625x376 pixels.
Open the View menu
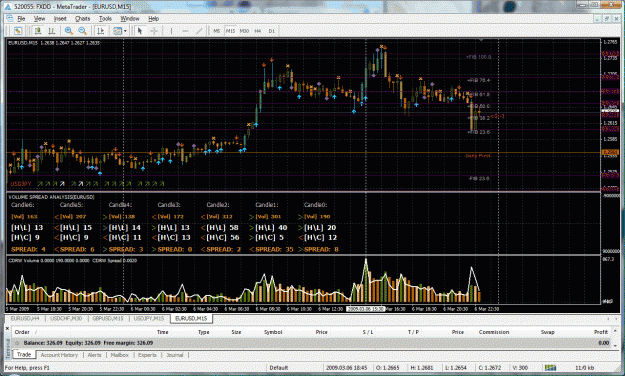[39, 18]
